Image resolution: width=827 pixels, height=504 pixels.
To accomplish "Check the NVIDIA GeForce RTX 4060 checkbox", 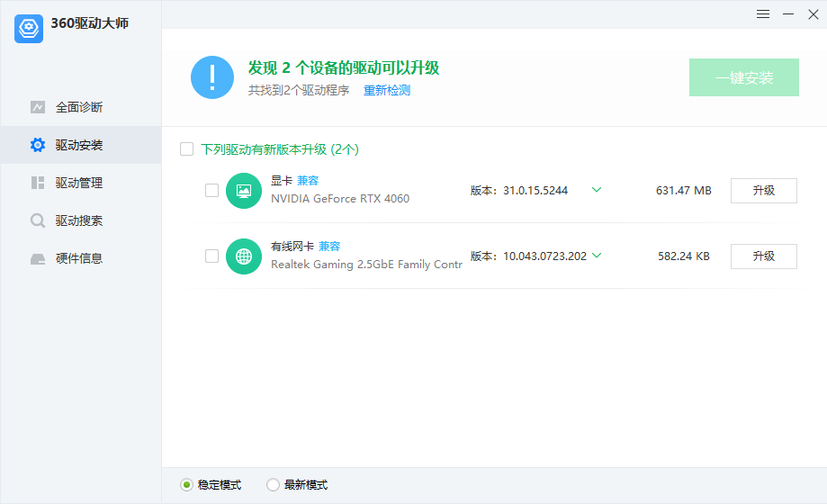I will click(x=211, y=190).
